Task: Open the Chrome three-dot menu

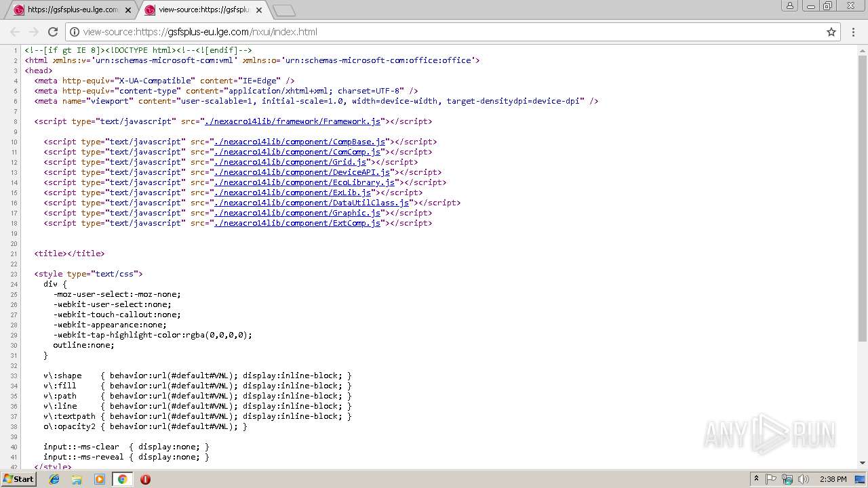Action: click(853, 32)
